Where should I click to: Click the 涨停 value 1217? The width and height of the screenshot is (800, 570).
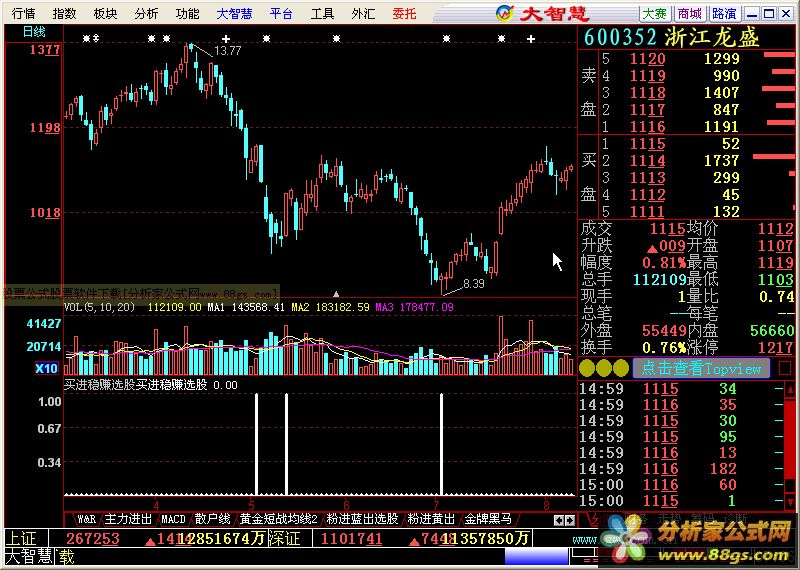776,348
